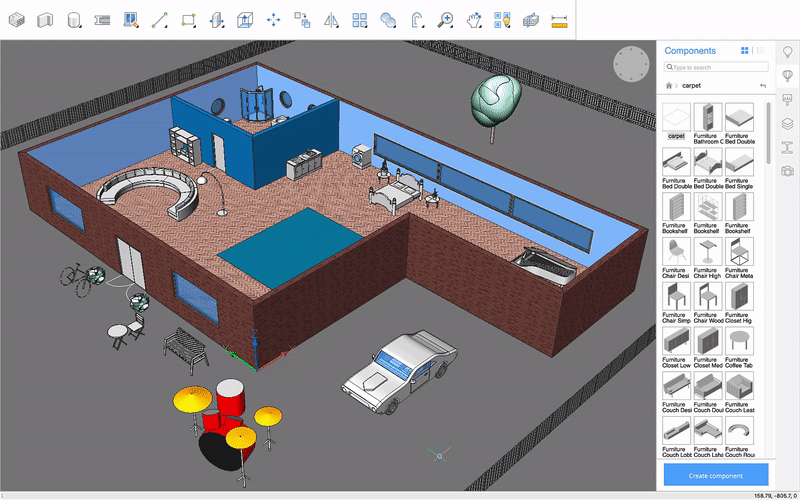The height and width of the screenshot is (500, 800).
Task: Open the Visual styles lightbulb tool
Action: [x=503, y=20]
